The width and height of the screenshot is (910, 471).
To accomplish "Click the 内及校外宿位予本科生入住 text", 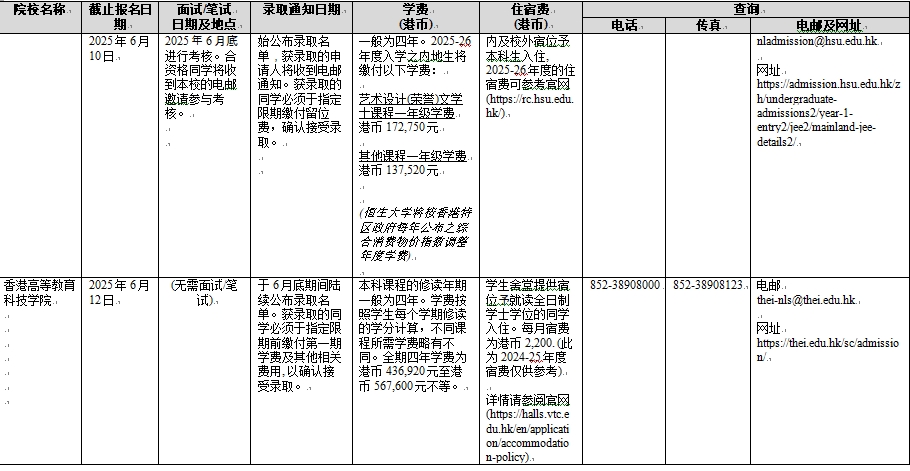I will pyautogui.click(x=529, y=49).
